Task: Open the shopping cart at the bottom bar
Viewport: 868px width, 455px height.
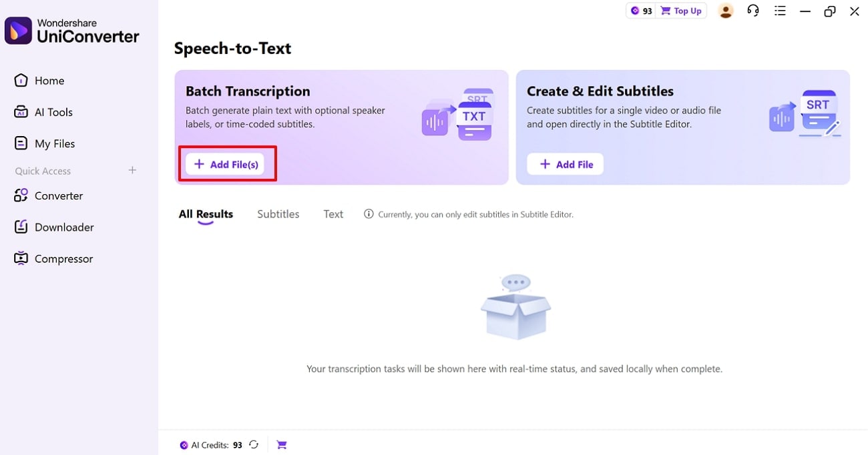Action: coord(281,444)
